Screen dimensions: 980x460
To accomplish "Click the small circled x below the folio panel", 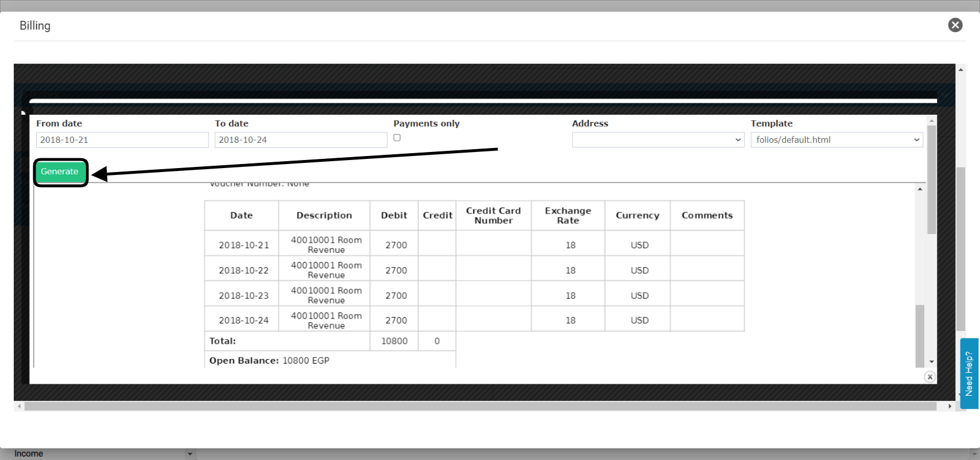I will [x=929, y=377].
